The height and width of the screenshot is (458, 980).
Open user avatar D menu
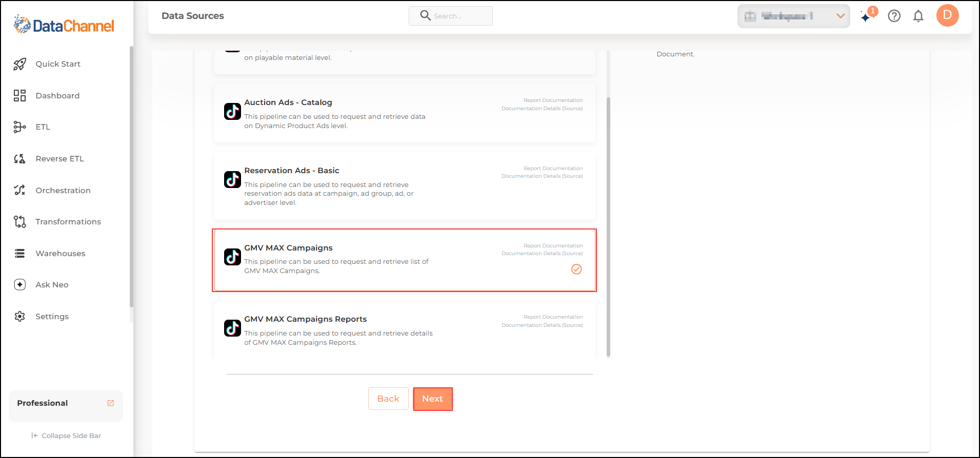(x=947, y=15)
